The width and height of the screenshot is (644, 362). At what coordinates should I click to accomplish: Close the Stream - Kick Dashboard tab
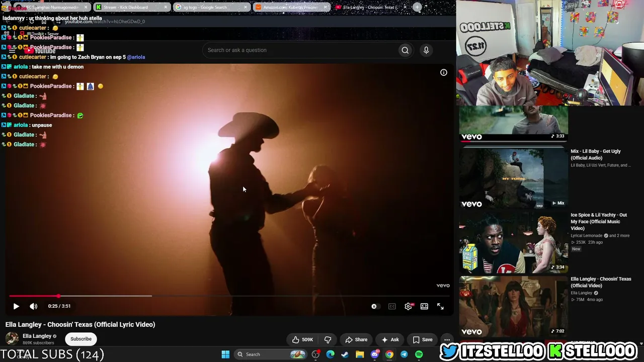coord(166,8)
